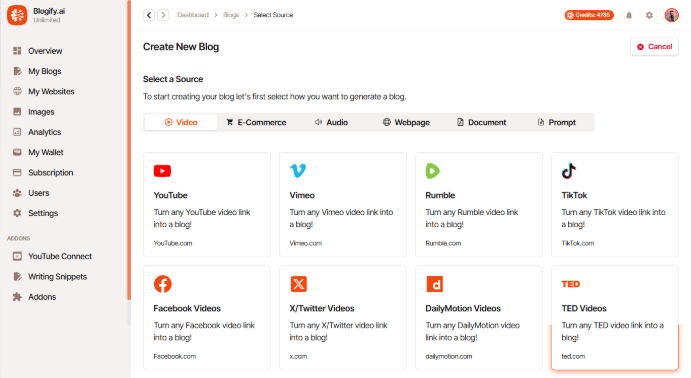The width and height of the screenshot is (691, 378).
Task: Choose the DailyMotion Videos card title
Action: (x=463, y=308)
